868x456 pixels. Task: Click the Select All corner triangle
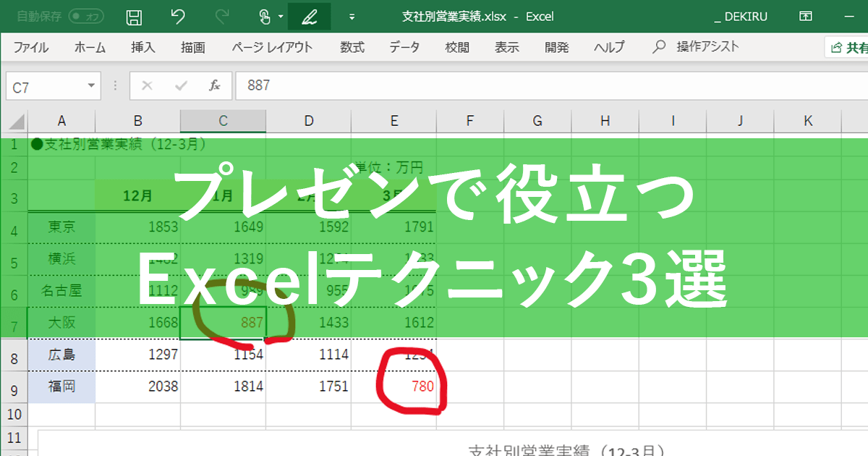tap(16, 122)
